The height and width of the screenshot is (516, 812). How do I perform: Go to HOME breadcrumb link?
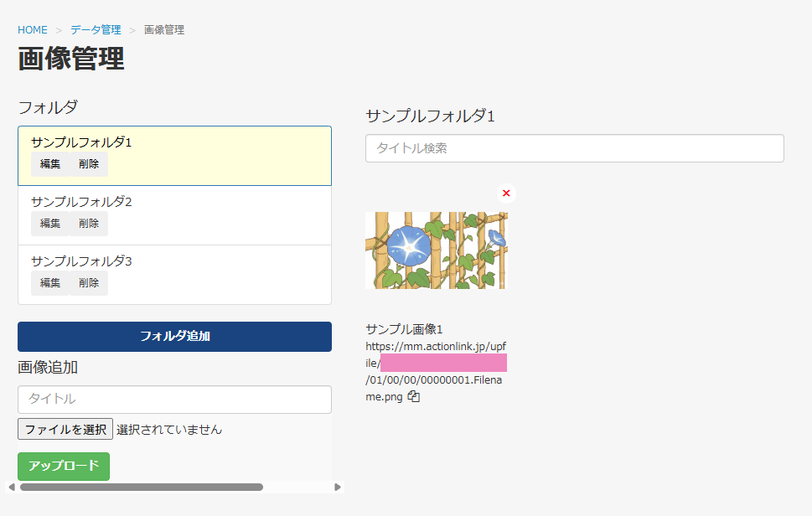tap(33, 30)
